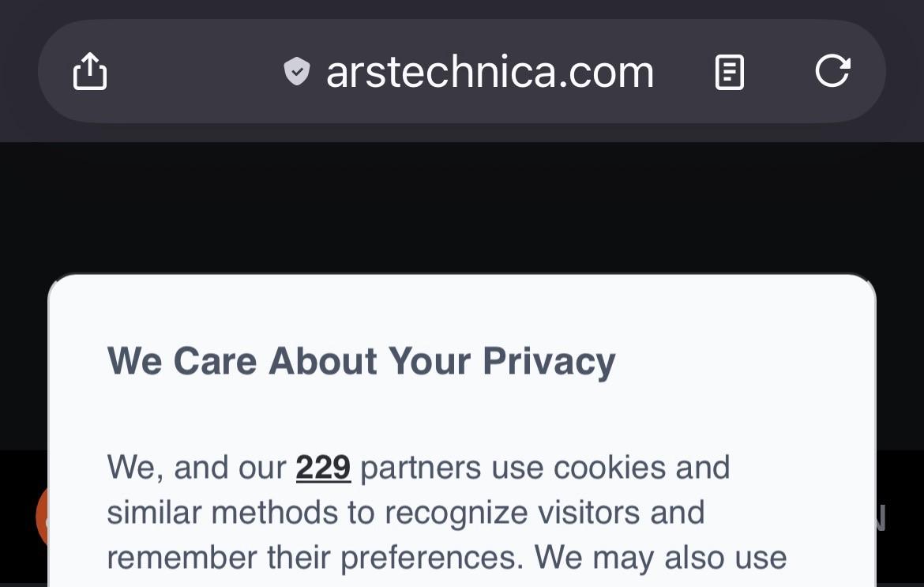This screenshot has height=587, width=924.
Task: Reload the page with the refresh icon
Action: pyautogui.click(x=832, y=71)
